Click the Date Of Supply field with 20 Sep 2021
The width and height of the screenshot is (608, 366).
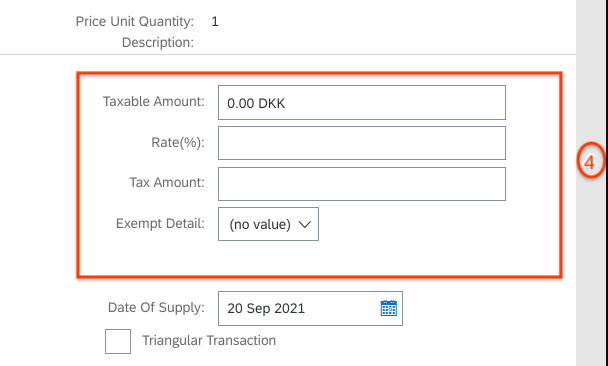(310, 308)
